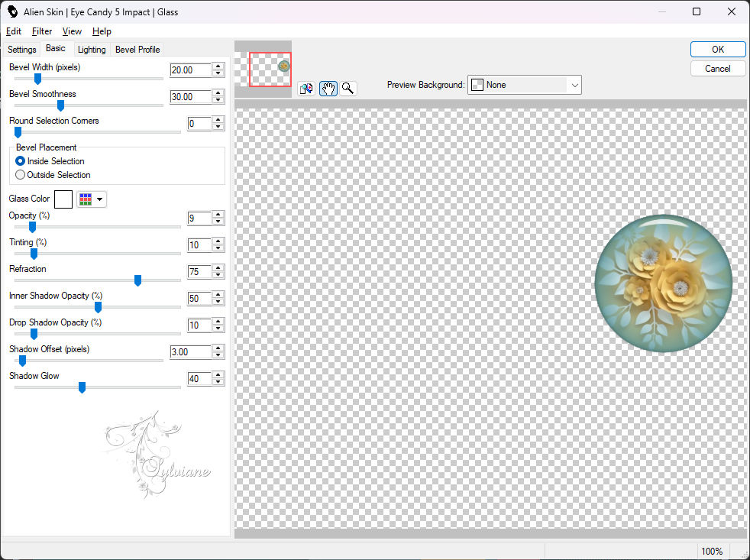
Task: Expand the glass color palette dropdown arrow
Action: (x=99, y=199)
